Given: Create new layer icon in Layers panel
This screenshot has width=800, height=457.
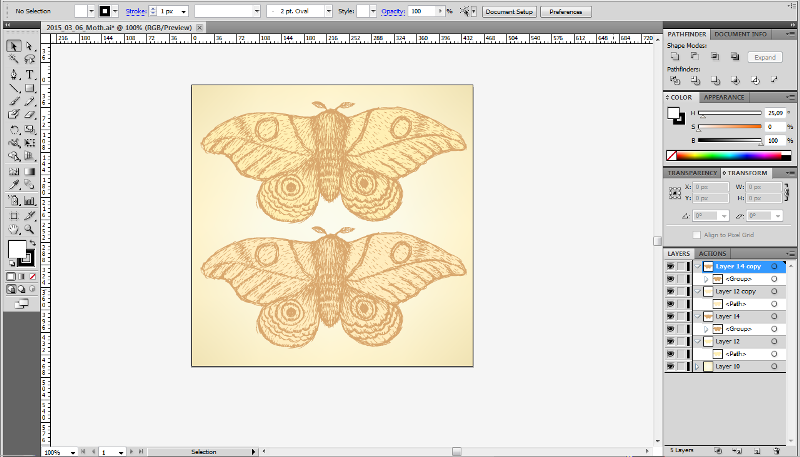Looking at the screenshot, I should coord(758,451).
